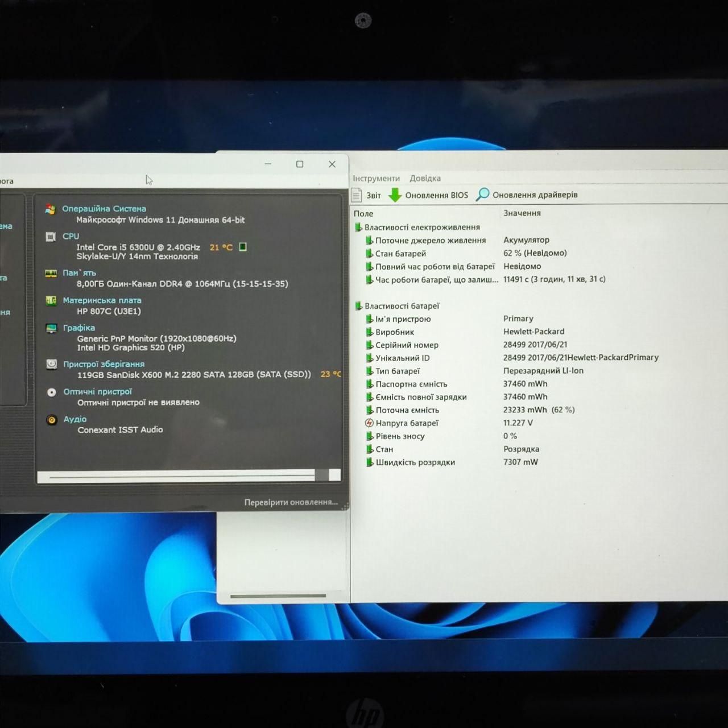This screenshot has height=728, width=728.
Task: Click the value Перезарядний Li-Ion
Action: [543, 371]
